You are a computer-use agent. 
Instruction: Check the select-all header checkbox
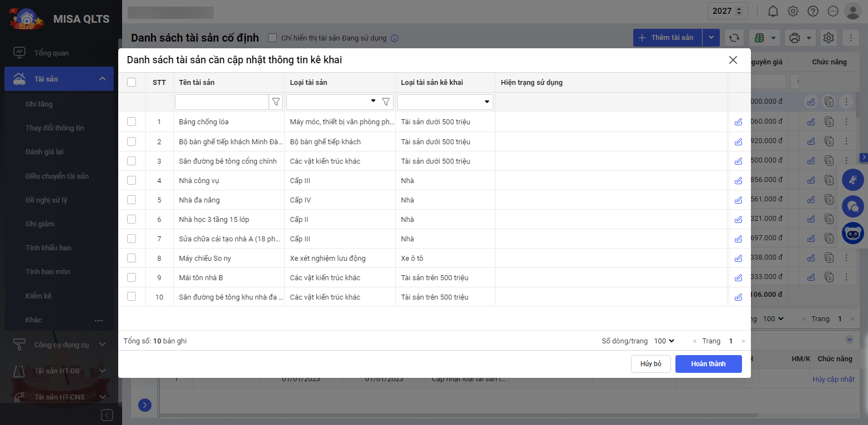coord(132,82)
